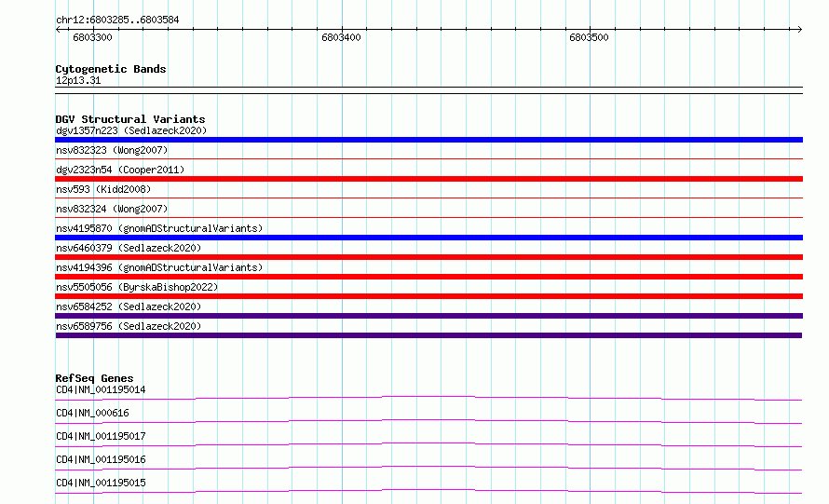Open variant dgv2323n54 (Cooper2011) label
This screenshot has width=829, height=504.
pos(120,170)
